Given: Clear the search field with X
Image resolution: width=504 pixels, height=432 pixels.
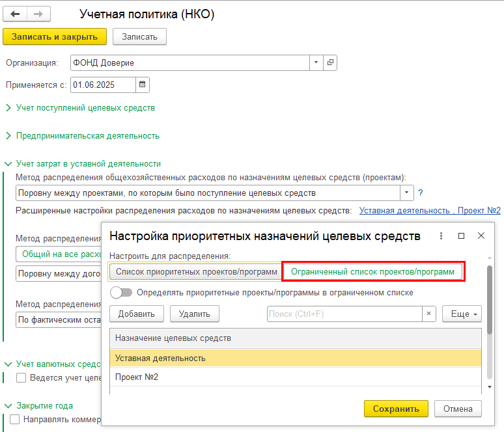Looking at the screenshot, I should coord(429,314).
